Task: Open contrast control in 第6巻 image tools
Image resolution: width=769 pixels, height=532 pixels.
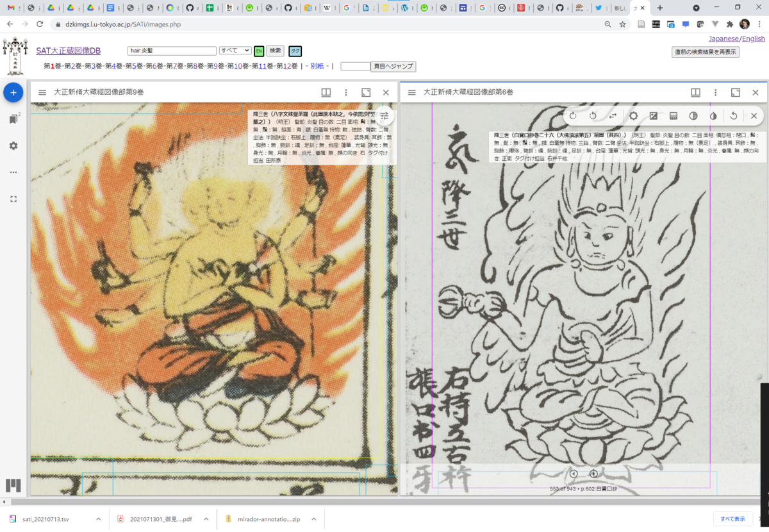Action: pyautogui.click(x=654, y=116)
